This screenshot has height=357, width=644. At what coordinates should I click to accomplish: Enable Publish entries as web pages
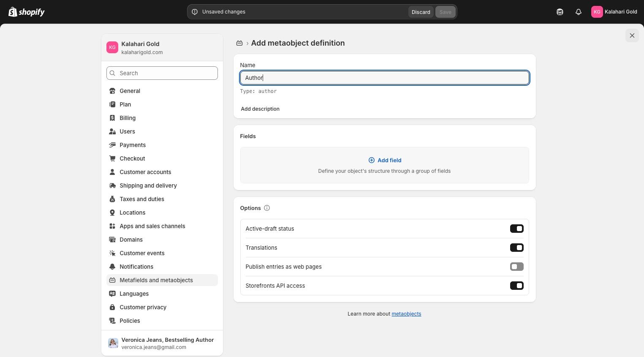(x=516, y=267)
